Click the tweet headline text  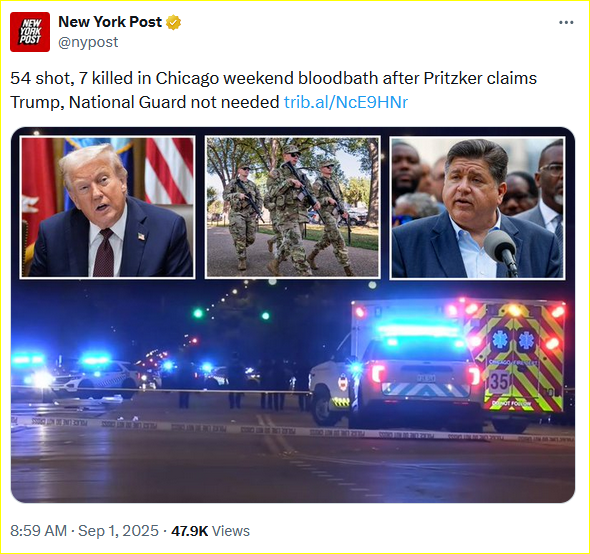273,90
